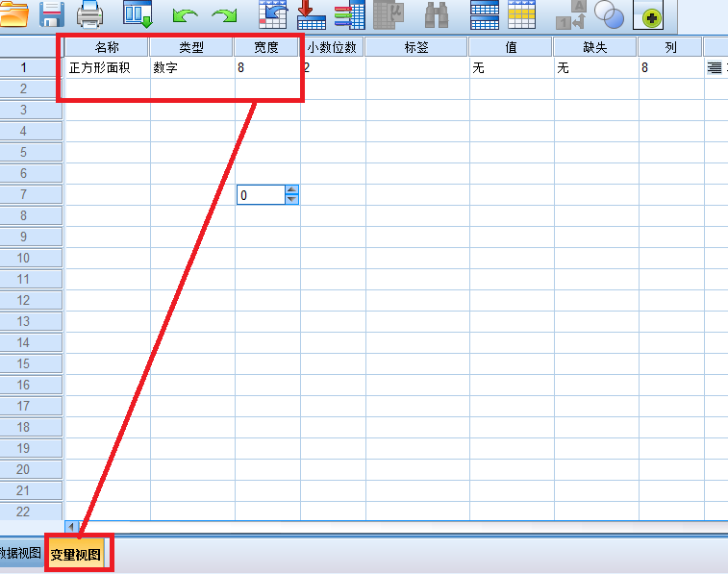
Task: Select row 1 cell under 列
Action: 672,67
